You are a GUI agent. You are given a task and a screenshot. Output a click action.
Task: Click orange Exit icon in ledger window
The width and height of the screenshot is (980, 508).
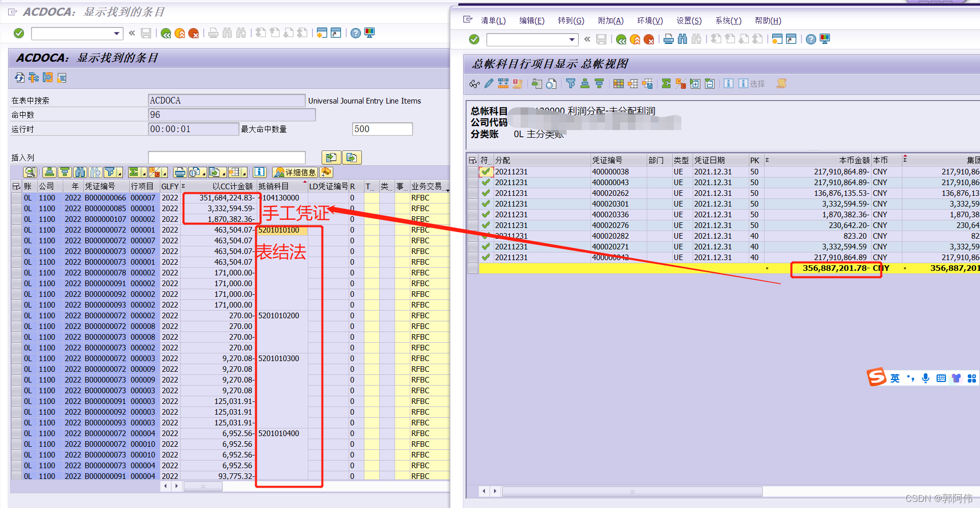(635, 39)
